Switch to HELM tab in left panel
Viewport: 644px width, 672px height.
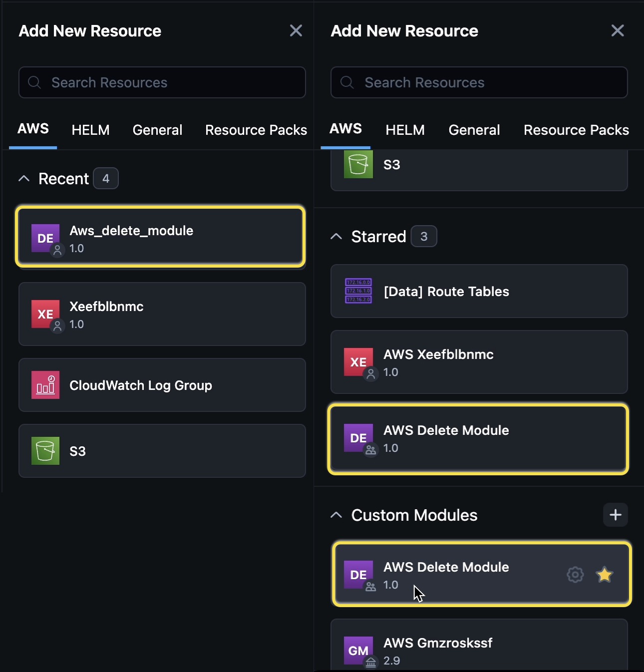click(90, 130)
